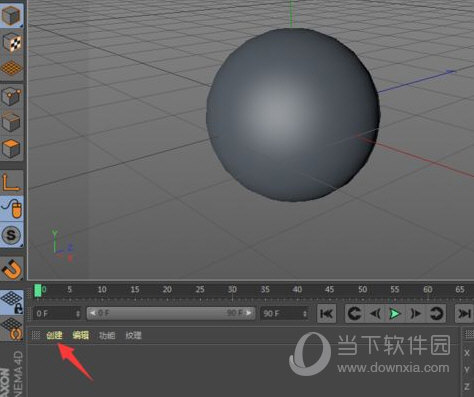Open the 功能 menu in material manager
Viewport: 474px width, 397px height.
click(x=107, y=335)
